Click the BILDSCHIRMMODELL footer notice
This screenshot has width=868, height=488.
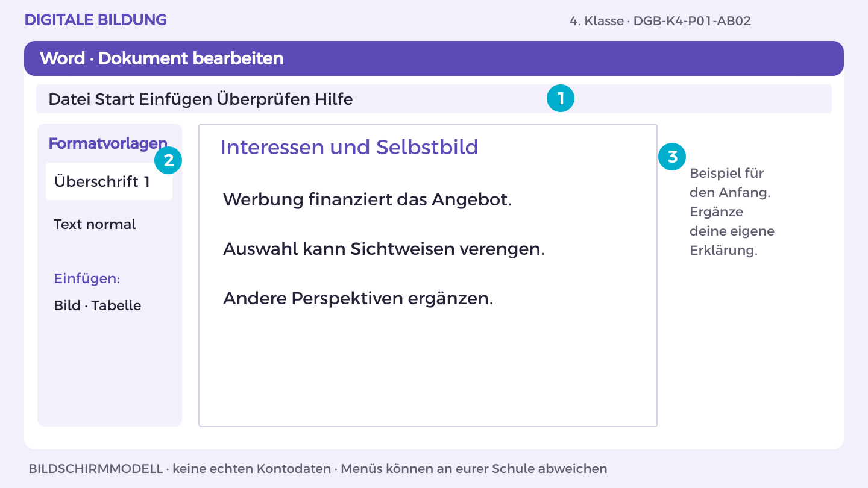[x=318, y=468]
